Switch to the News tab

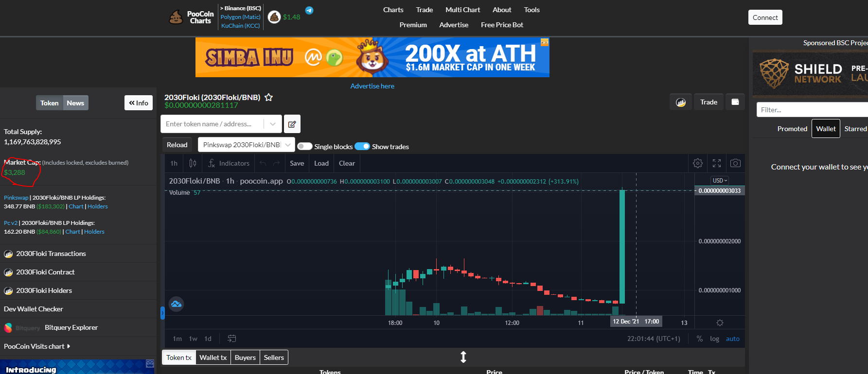(75, 103)
